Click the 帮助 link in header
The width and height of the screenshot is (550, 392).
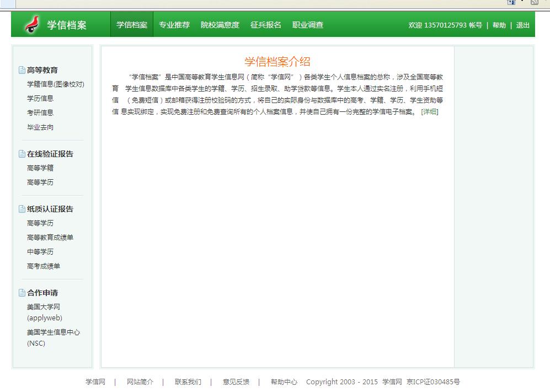click(499, 25)
